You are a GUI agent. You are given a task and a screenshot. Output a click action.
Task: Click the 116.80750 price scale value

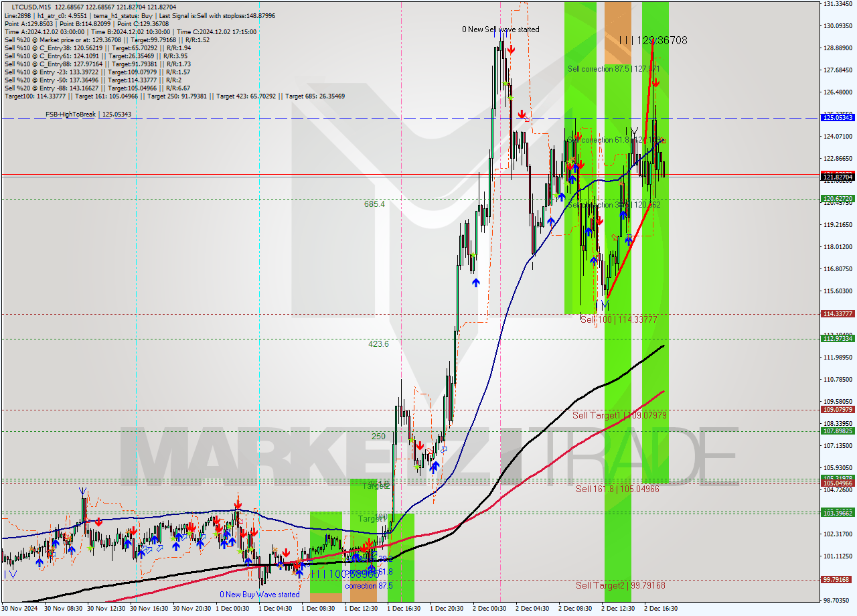[838, 269]
